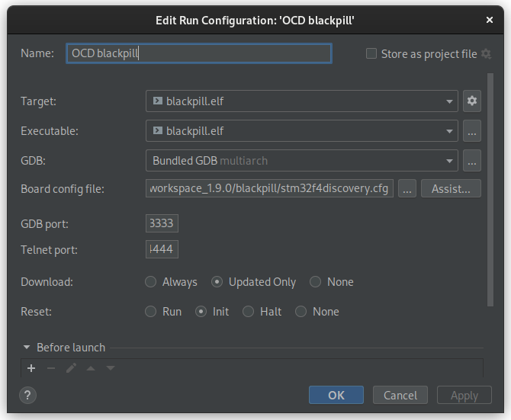
Task: Collapse the Before launch section
Action: coord(27,348)
